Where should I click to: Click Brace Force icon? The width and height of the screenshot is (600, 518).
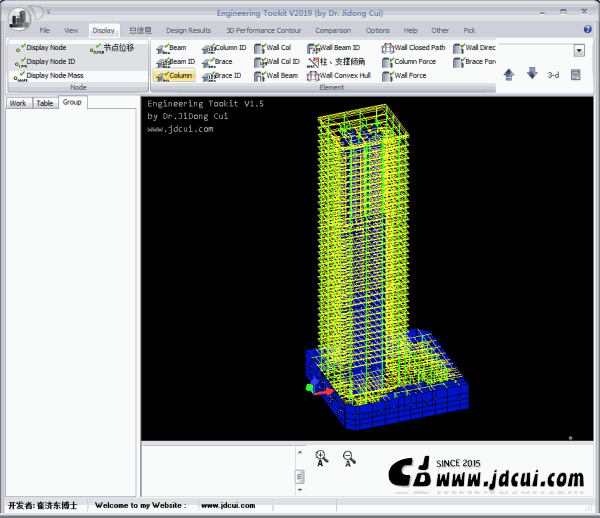[459, 62]
